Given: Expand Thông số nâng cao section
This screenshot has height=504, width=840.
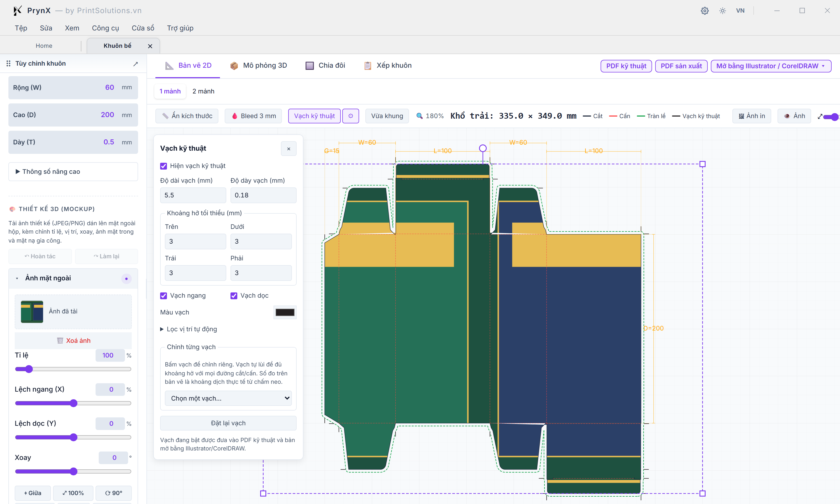Looking at the screenshot, I should coord(73,171).
